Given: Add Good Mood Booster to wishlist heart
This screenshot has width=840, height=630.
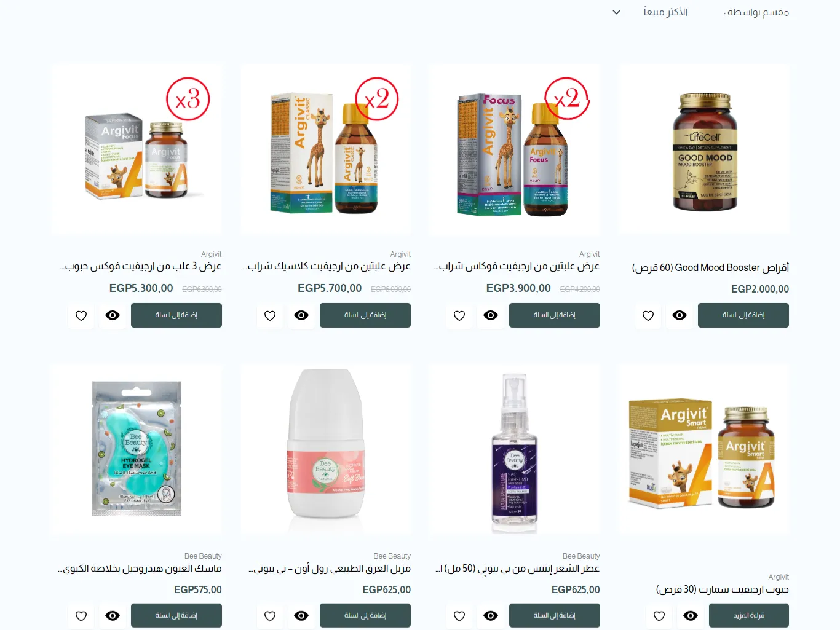Looking at the screenshot, I should click(648, 315).
